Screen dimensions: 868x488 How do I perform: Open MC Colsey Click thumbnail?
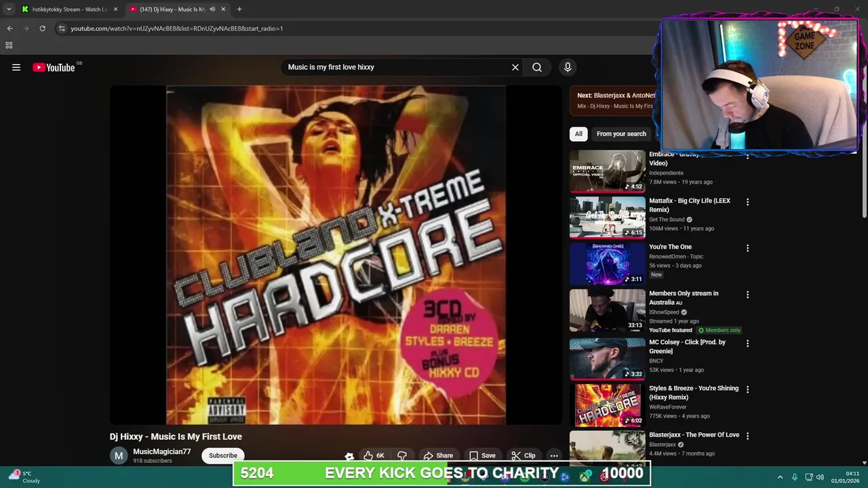point(608,359)
